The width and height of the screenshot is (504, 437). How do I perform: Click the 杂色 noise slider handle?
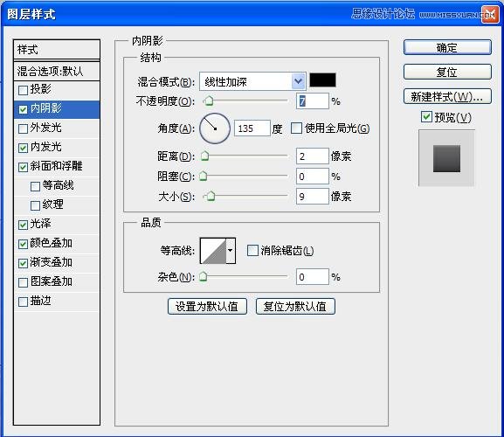point(204,276)
